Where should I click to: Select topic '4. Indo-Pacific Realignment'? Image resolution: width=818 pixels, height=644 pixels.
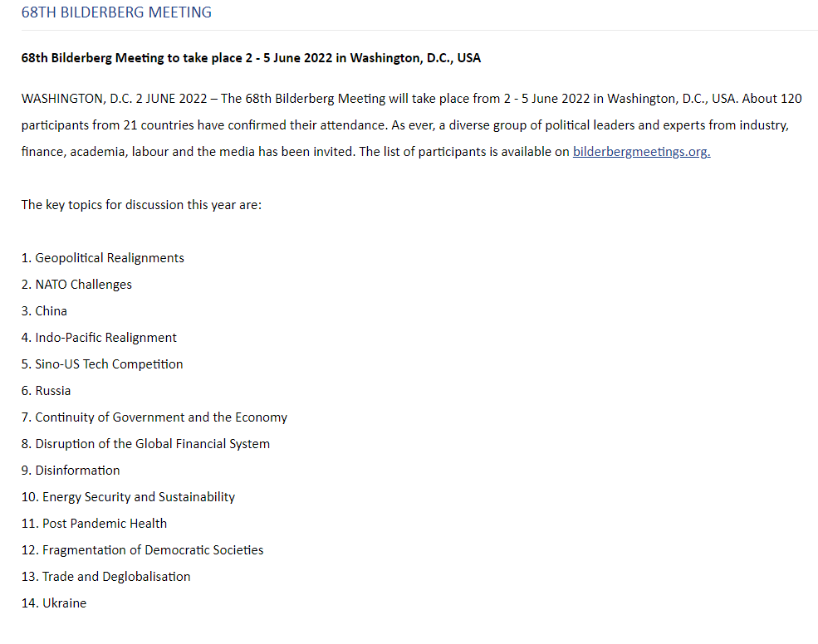[x=99, y=338]
